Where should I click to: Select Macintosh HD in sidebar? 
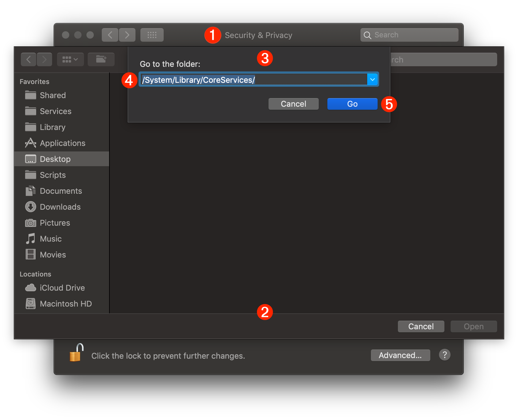(x=65, y=304)
